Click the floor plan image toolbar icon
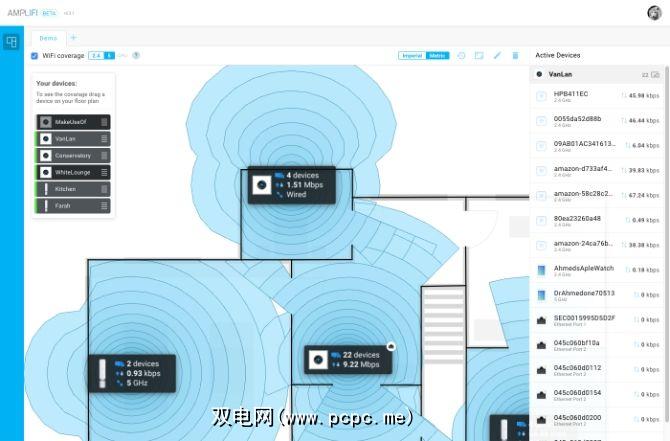This screenshot has width=670, height=441. (x=479, y=56)
